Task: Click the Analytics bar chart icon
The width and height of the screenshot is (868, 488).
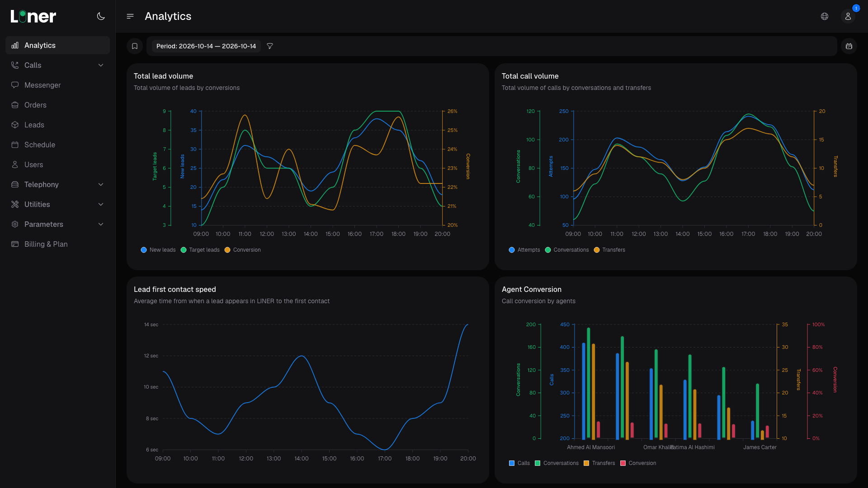Action: click(15, 45)
